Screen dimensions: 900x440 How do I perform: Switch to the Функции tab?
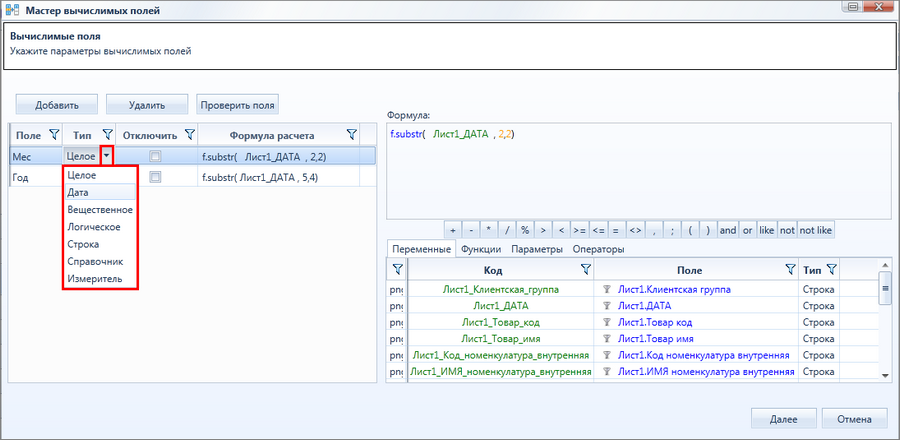481,250
